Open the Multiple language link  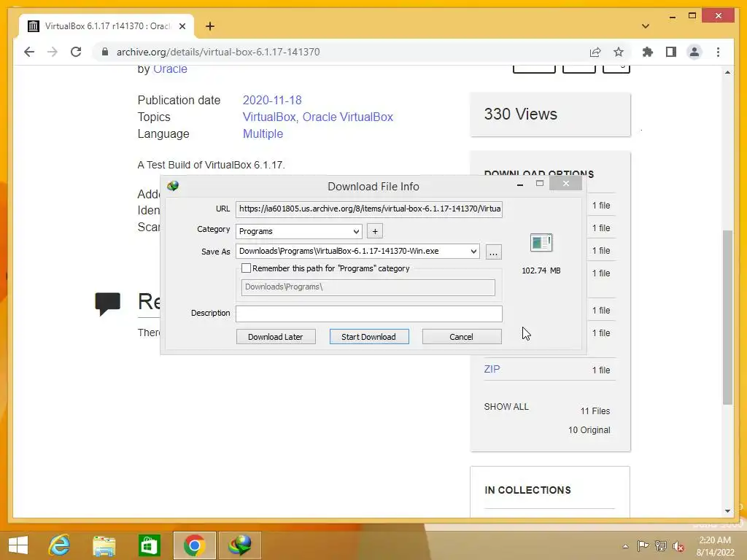tap(263, 134)
